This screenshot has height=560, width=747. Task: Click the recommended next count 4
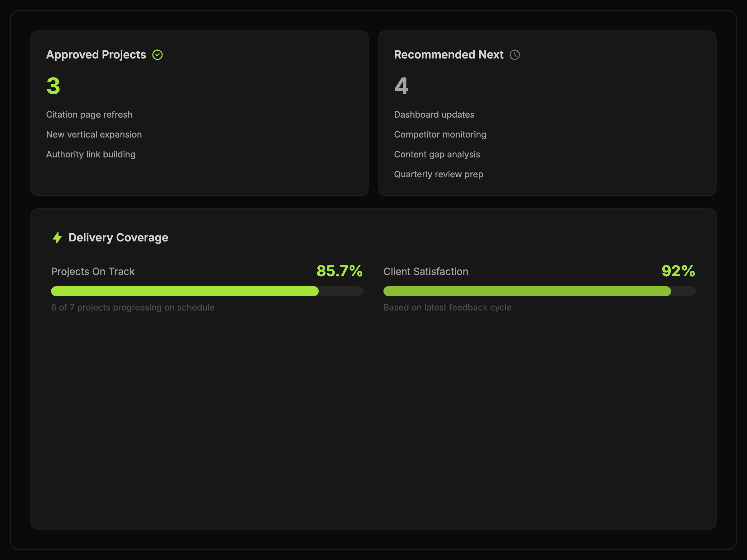tap(401, 86)
